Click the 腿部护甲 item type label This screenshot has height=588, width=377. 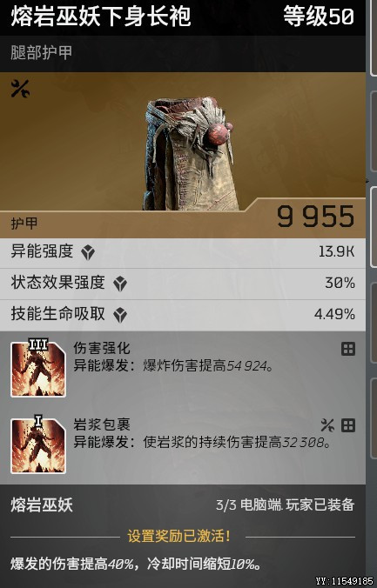pos(41,52)
